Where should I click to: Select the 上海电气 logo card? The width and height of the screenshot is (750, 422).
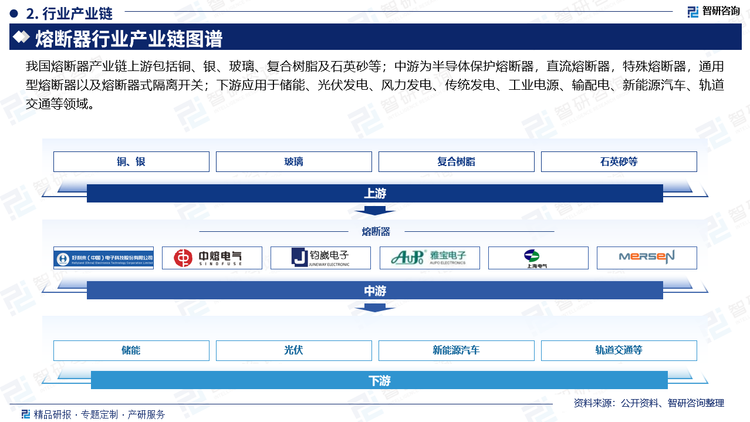pos(538,258)
